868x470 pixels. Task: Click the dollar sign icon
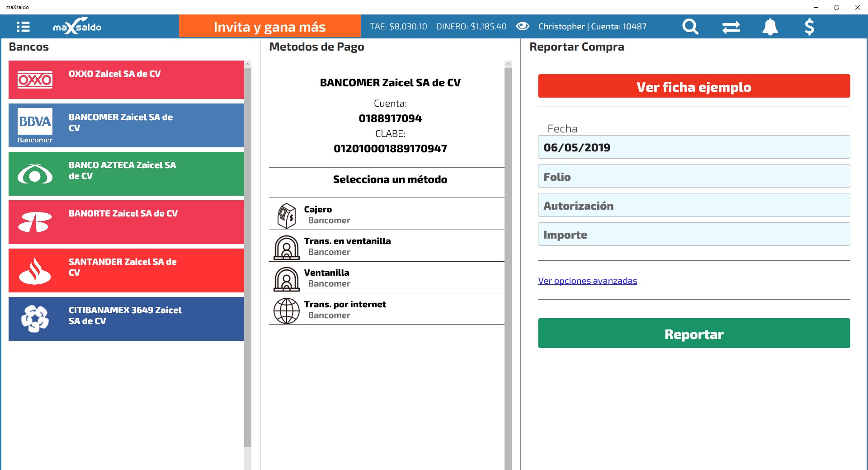pyautogui.click(x=809, y=27)
